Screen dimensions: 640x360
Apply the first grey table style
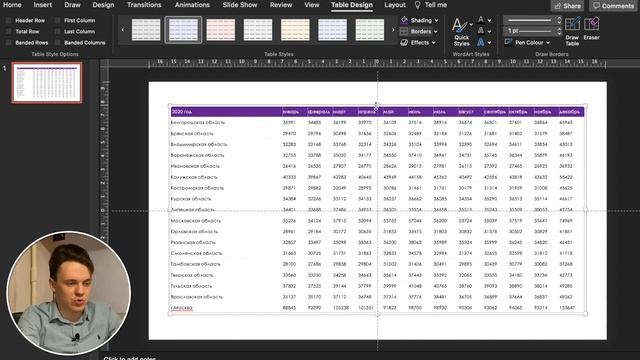(146, 30)
